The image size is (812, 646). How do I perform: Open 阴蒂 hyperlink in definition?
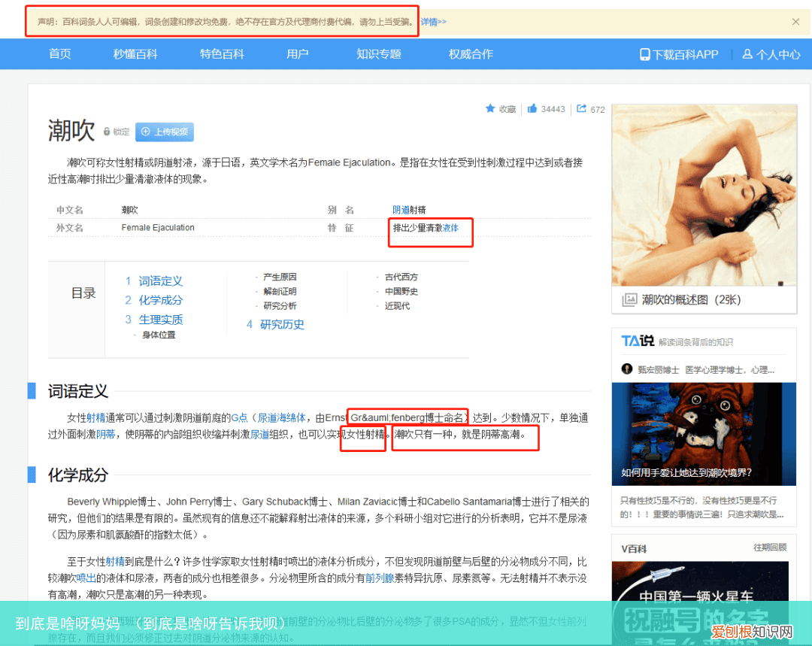coord(106,434)
